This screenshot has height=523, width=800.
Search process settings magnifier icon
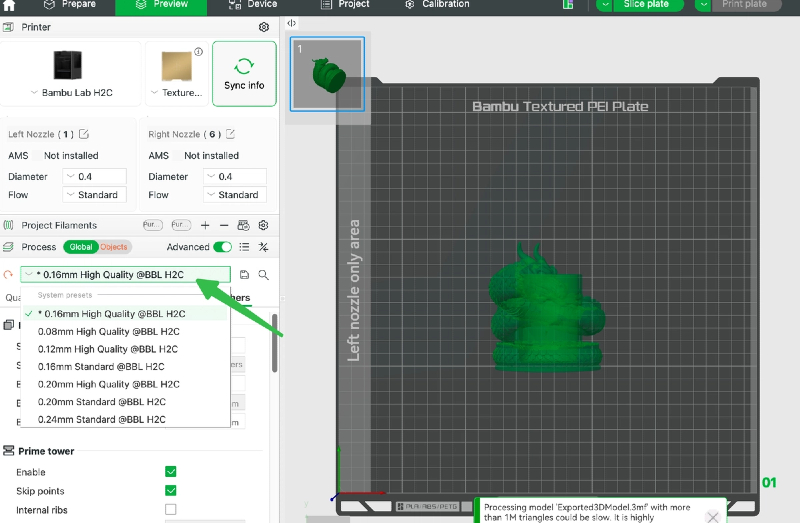click(x=263, y=275)
